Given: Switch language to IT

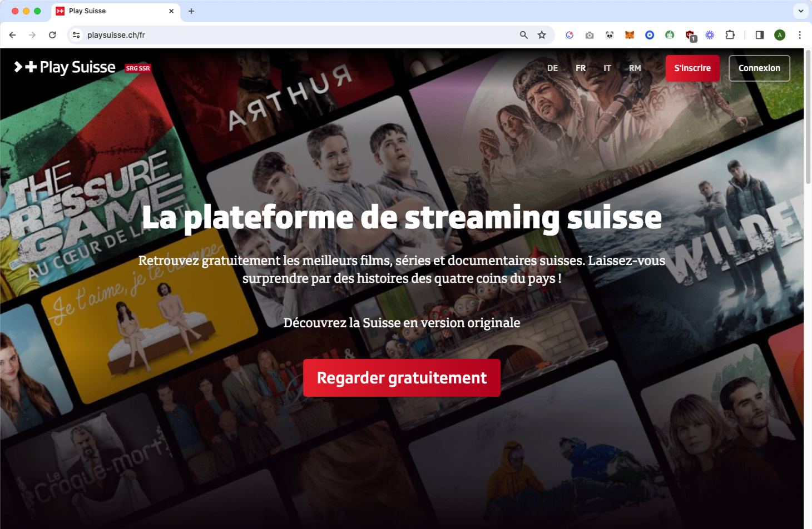Looking at the screenshot, I should [607, 68].
